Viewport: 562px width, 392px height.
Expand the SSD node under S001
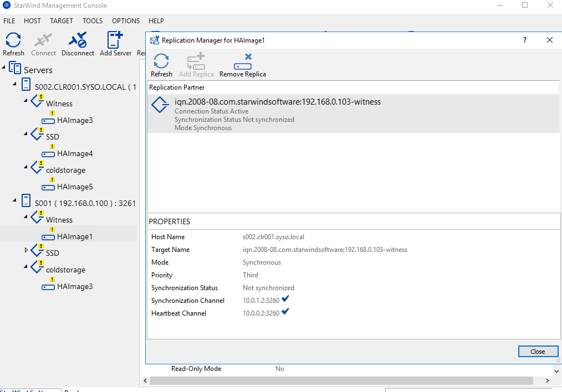26,250
